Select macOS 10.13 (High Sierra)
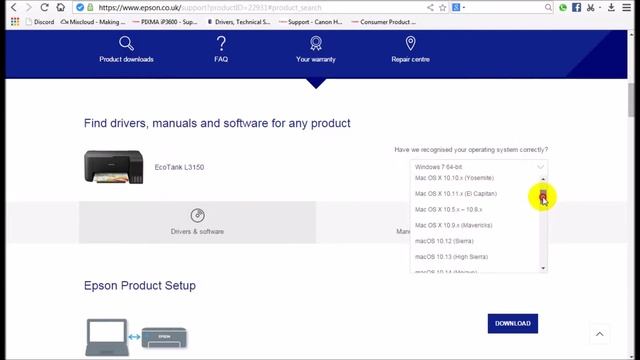640x360 pixels. 451,257
